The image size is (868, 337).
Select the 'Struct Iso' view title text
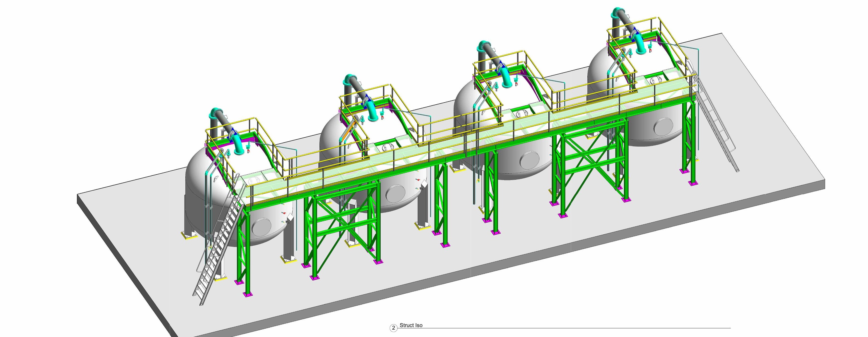[411, 325]
